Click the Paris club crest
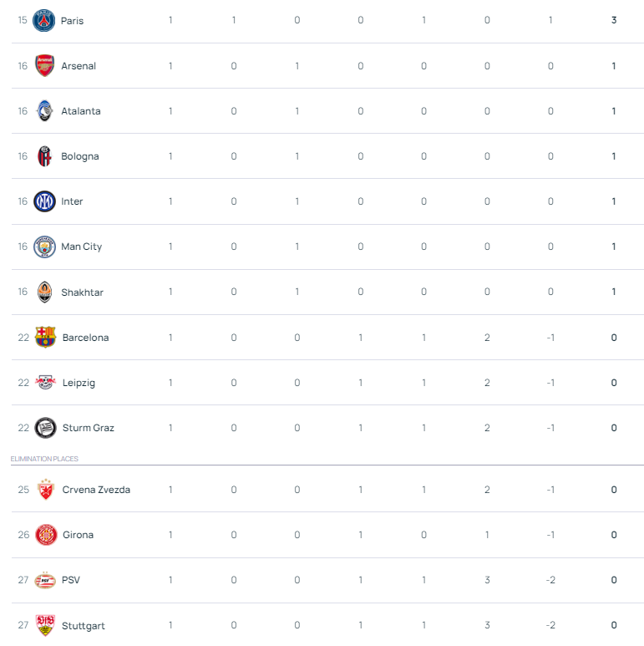 [x=43, y=20]
